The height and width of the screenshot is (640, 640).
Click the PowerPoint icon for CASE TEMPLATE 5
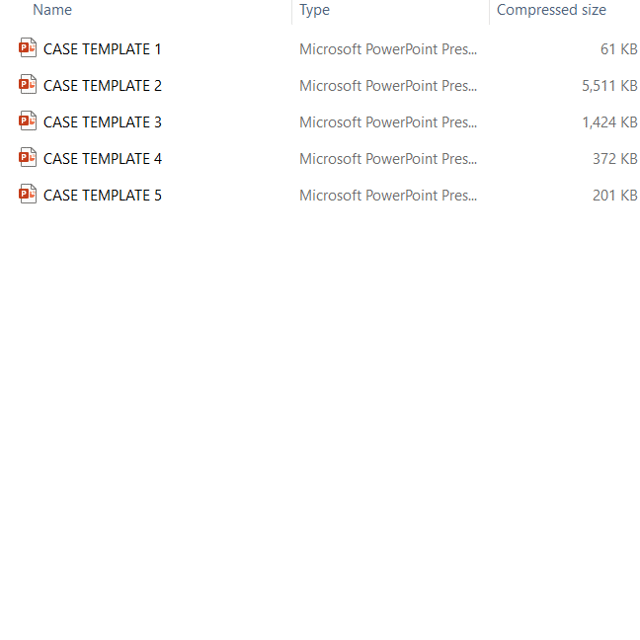(28, 194)
